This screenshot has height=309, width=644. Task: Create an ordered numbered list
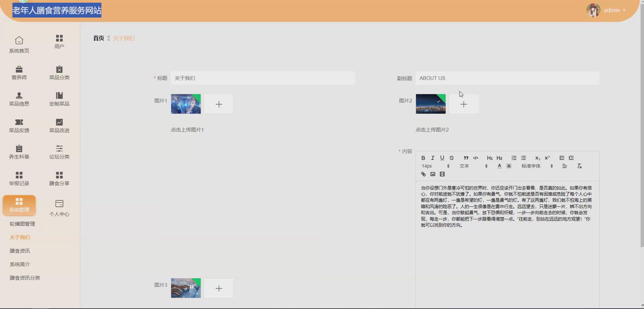pos(514,158)
